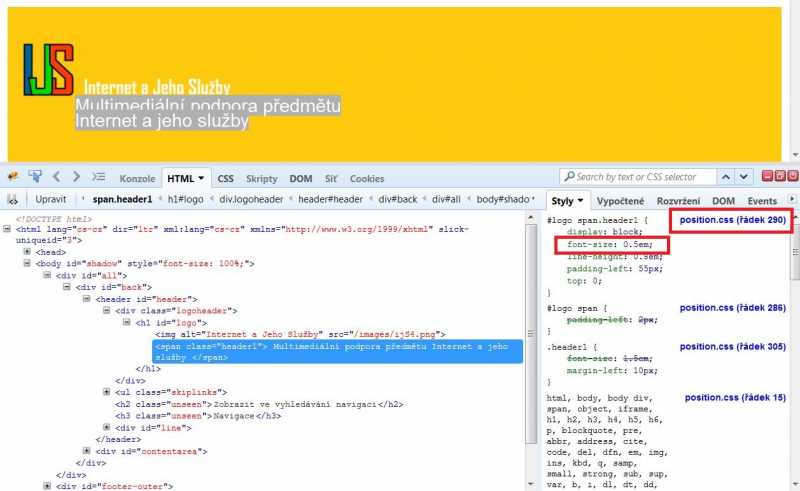Open the Firebug bug menu icon
The image size is (800, 491).
[x=13, y=177]
